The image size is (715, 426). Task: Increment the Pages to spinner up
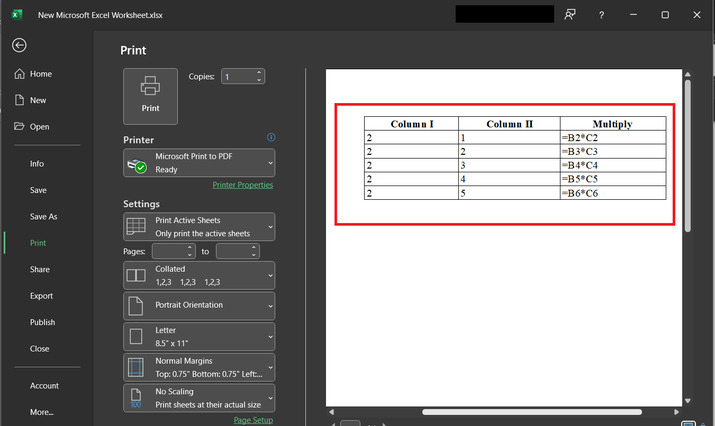click(254, 248)
